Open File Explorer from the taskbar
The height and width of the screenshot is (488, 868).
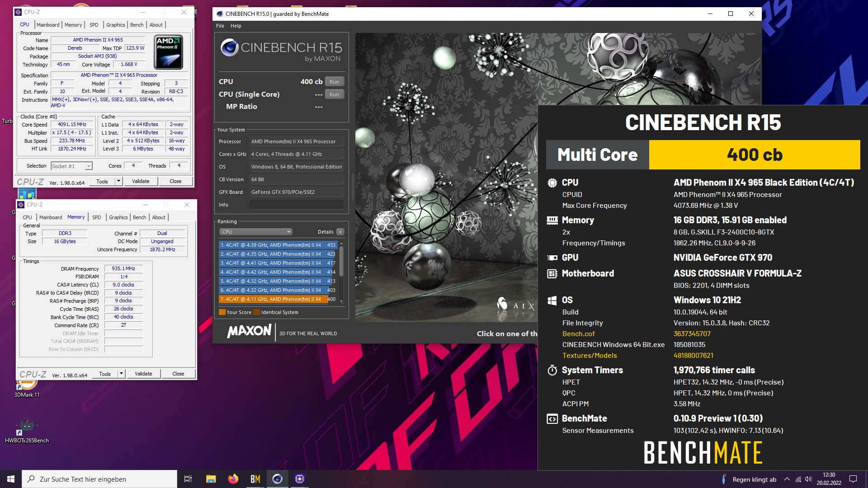[x=211, y=479]
